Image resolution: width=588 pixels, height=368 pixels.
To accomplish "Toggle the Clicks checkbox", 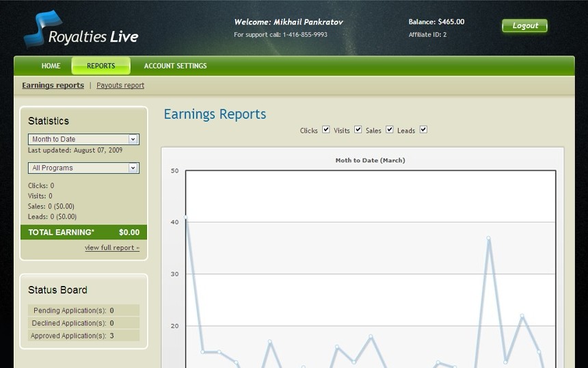I will (x=326, y=129).
